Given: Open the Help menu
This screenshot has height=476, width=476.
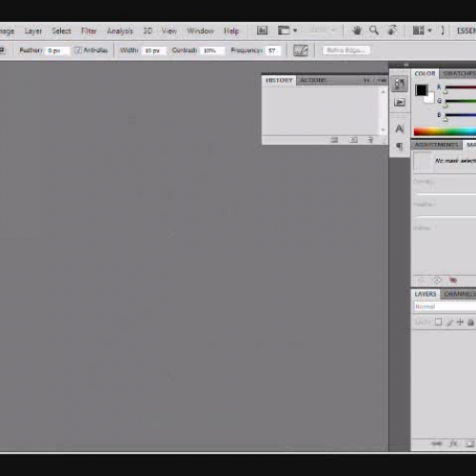Looking at the screenshot, I should coord(231,30).
